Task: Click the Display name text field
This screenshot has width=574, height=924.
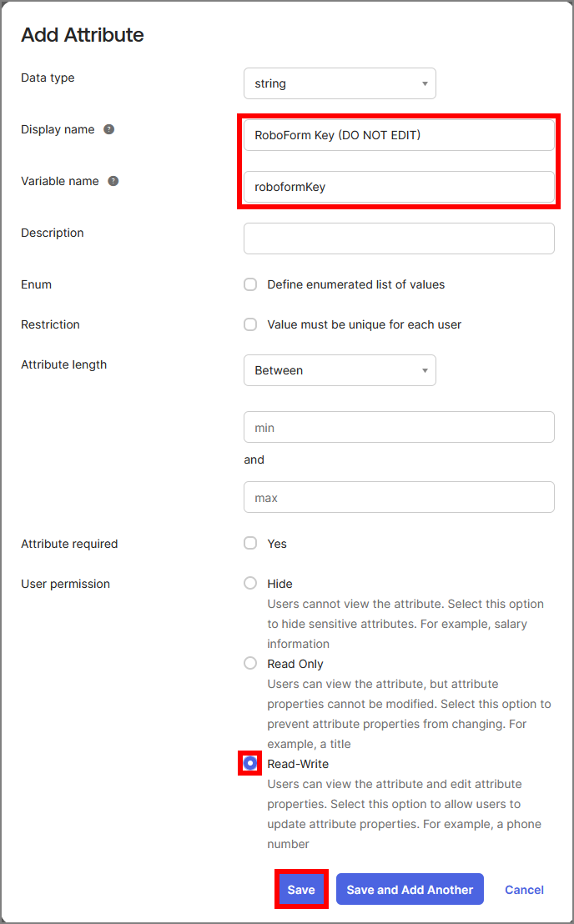Action: (399, 135)
